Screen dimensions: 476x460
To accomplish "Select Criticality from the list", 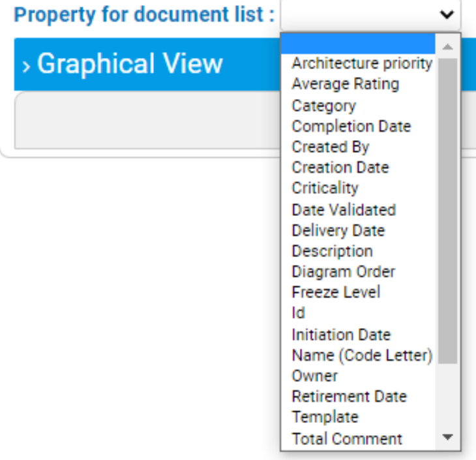I will click(325, 188).
